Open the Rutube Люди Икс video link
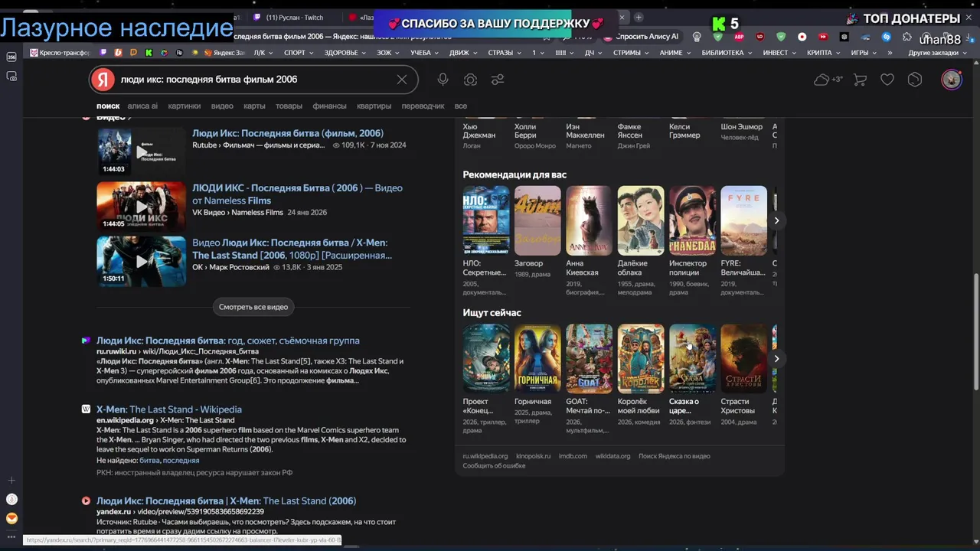The image size is (980, 551). coord(288,133)
